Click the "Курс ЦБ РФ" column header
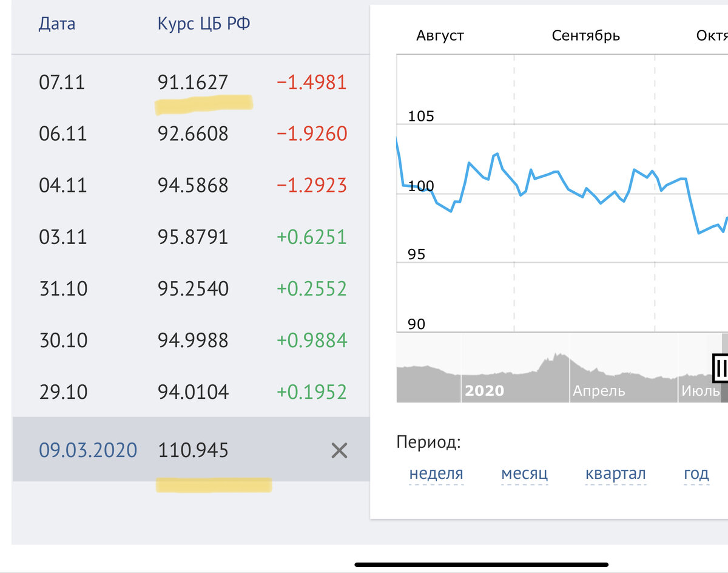Image resolution: width=728 pixels, height=573 pixels. (204, 24)
